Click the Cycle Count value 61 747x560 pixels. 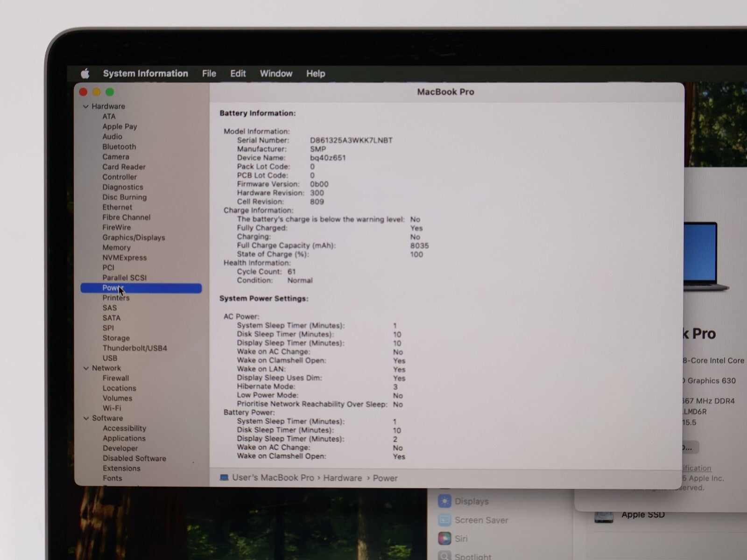291,272
